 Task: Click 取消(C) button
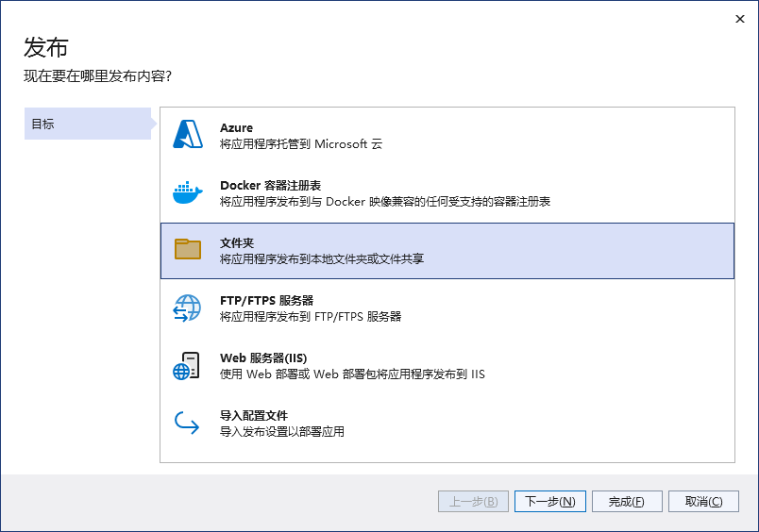click(704, 502)
